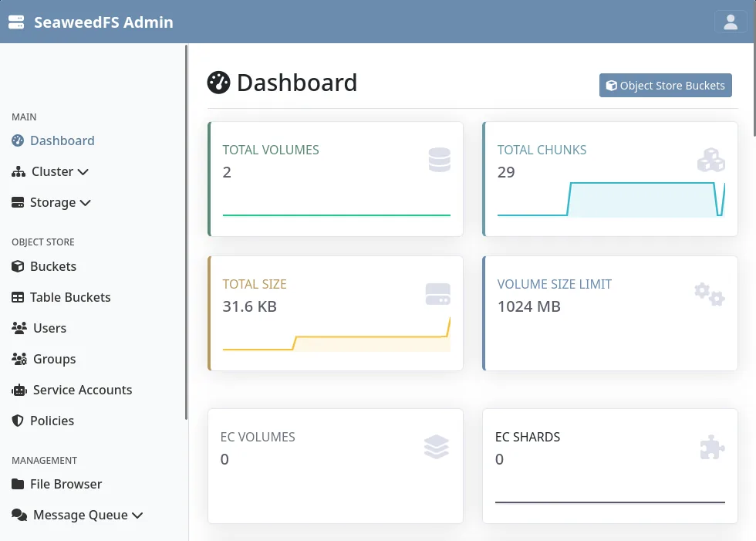Click the '29' total chunks value
Image resolution: width=756 pixels, height=541 pixels.
click(506, 172)
